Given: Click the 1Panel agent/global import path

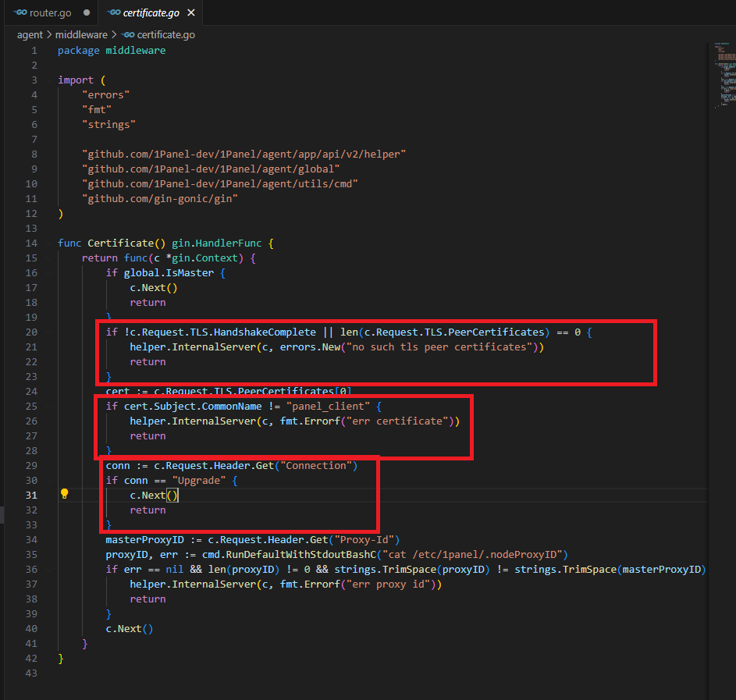Looking at the screenshot, I should point(211,169).
